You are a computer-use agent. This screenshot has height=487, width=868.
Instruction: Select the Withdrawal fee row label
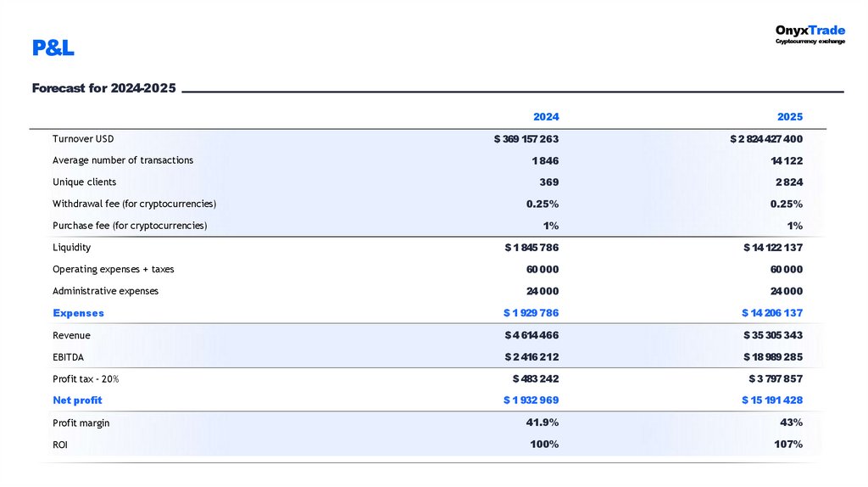coord(134,204)
